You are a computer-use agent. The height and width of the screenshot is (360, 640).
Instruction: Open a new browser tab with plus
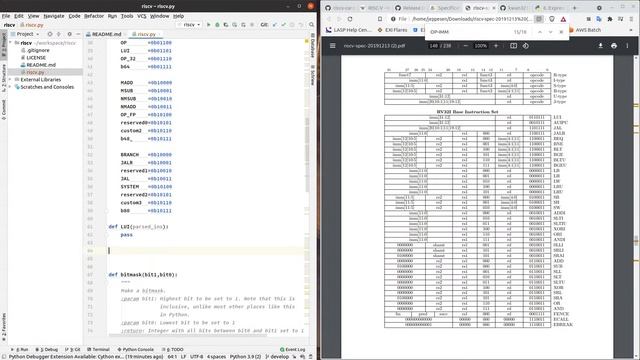(x=575, y=8)
